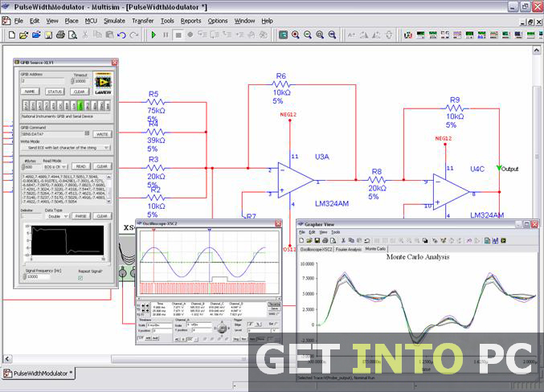The width and height of the screenshot is (544, 392).
Task: Click the WRITE button
Action: click(102, 134)
